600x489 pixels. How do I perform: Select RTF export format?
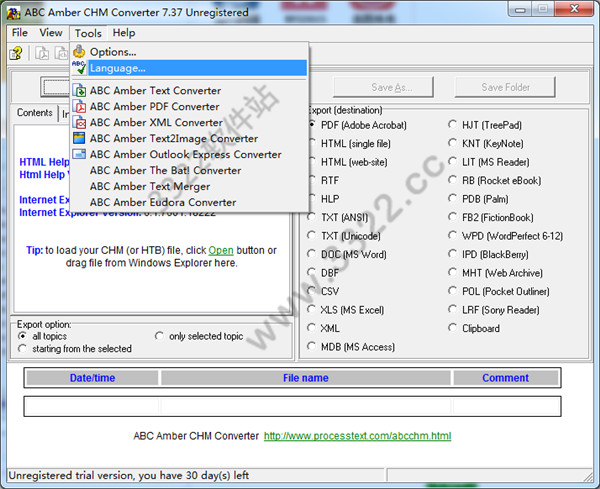coord(323,181)
